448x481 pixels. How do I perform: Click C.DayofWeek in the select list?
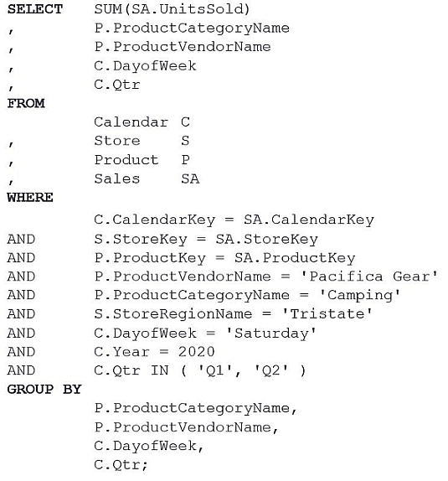tap(145, 66)
